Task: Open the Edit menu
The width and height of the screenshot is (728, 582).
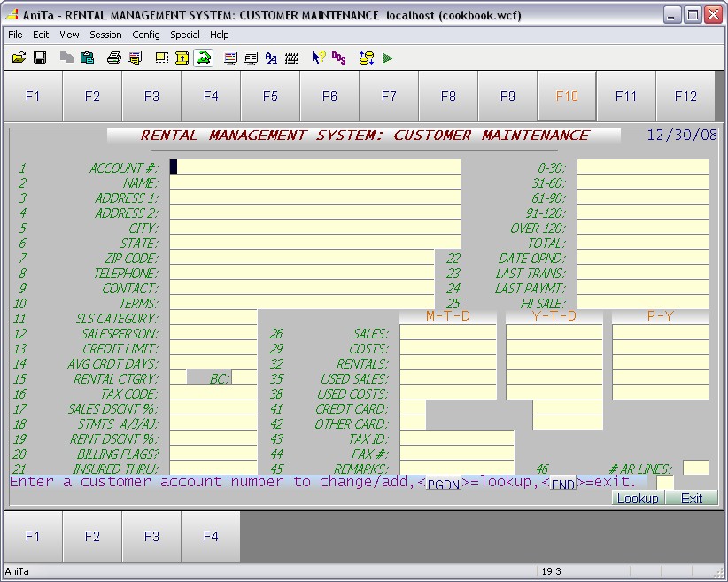Action: (41, 35)
